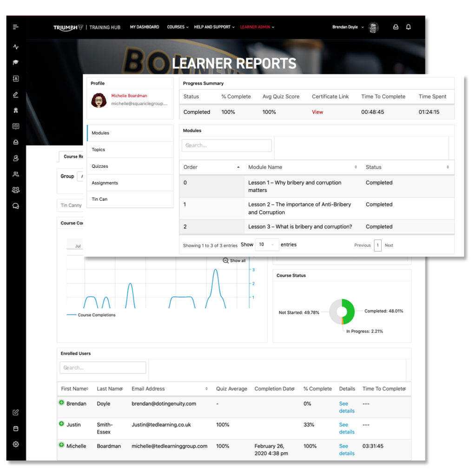Open the pencil edit sidebar icon
Screen dimensions: 476x476
[16, 95]
